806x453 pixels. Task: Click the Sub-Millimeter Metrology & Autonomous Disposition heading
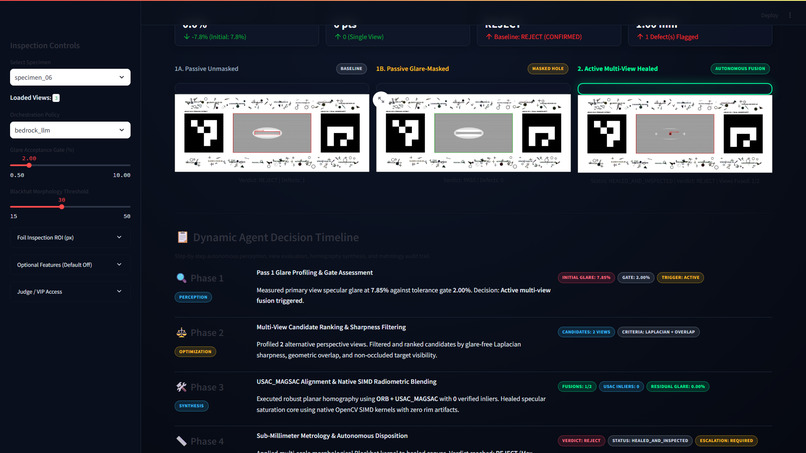click(x=332, y=436)
